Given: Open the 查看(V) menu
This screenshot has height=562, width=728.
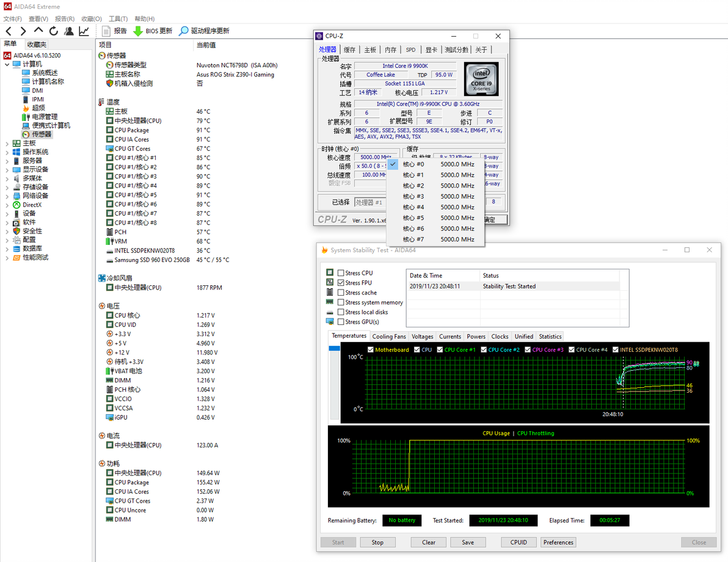Looking at the screenshot, I should click(38, 18).
